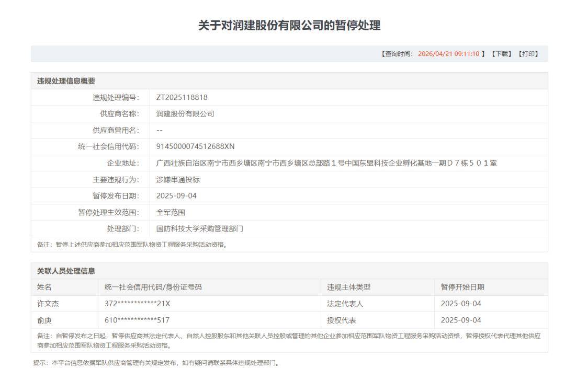
Task: Click the 【下载】 download link
Action: (502, 54)
